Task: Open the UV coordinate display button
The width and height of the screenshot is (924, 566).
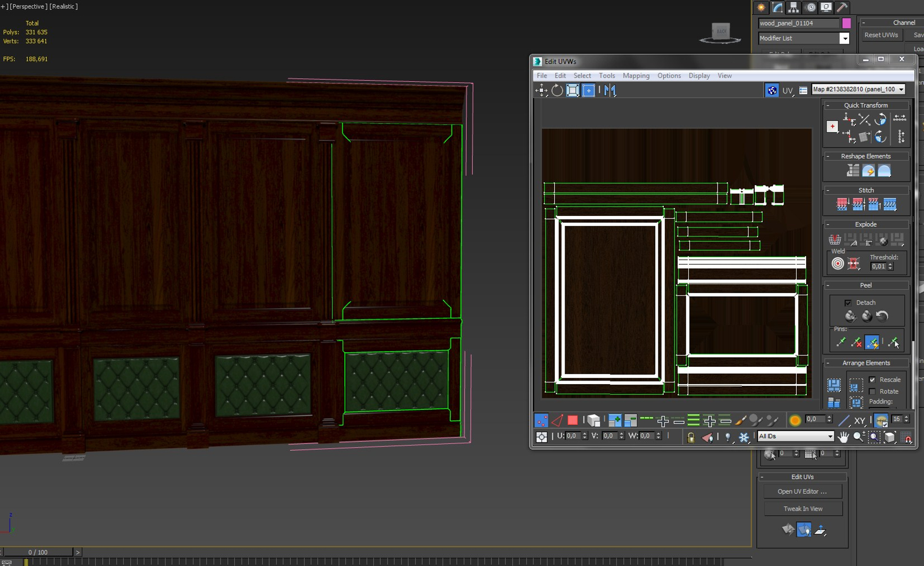Action: (788, 90)
